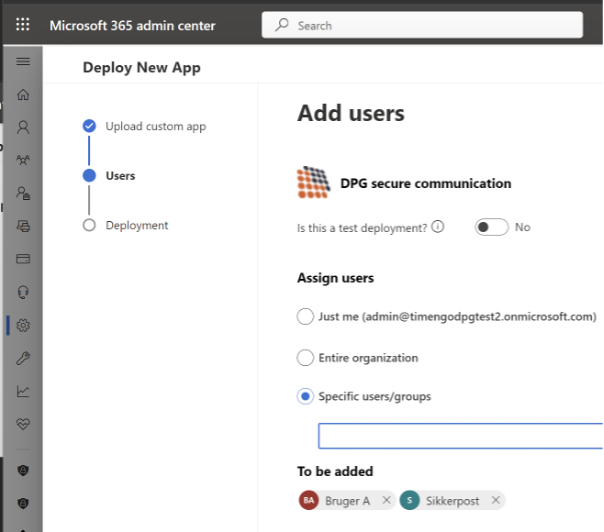Screen dimensions: 604x532
Task: Click the DPG secure communication name
Action: (x=426, y=183)
